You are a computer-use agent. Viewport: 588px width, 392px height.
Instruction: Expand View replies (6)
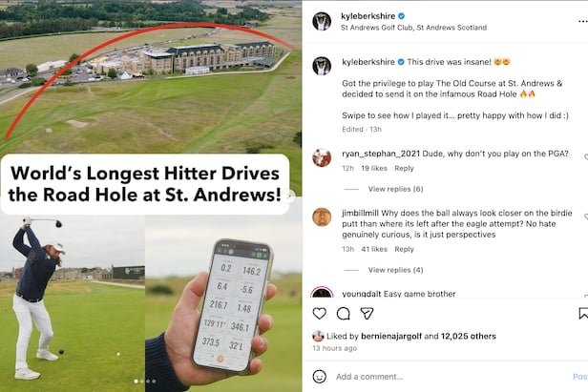click(x=395, y=189)
